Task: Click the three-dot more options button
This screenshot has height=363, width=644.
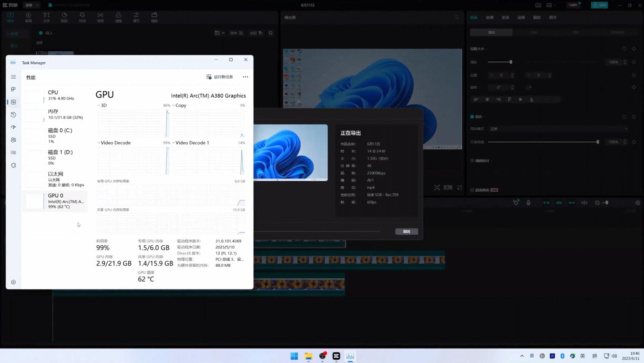Action: (245, 77)
